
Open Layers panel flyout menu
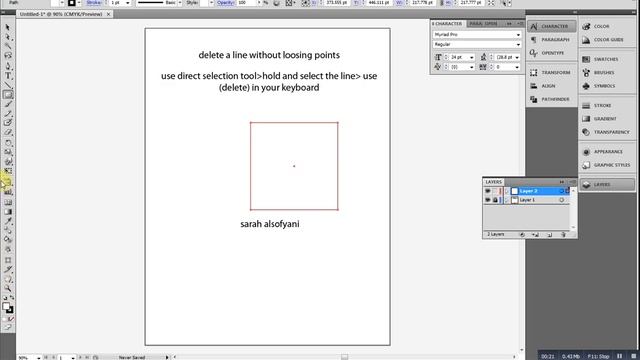(x=573, y=182)
